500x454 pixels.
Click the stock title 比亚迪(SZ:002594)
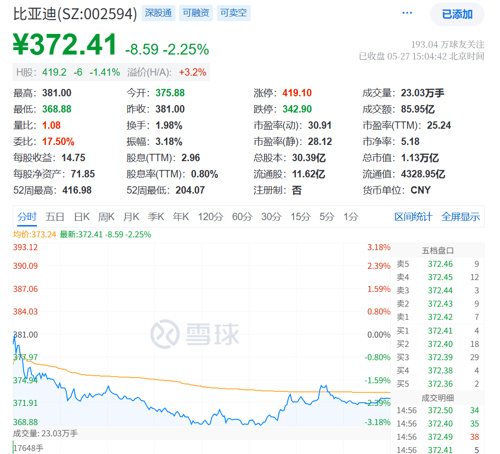[75, 14]
